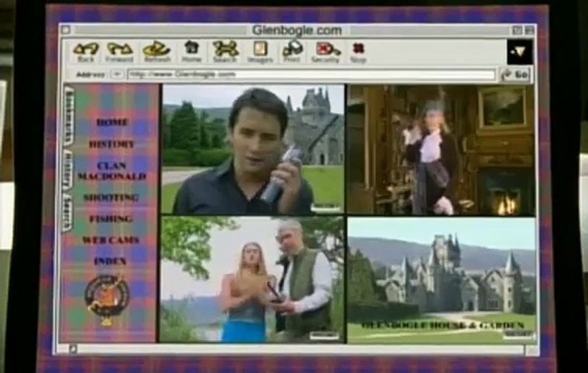Open the middle History vertical tab
The height and width of the screenshot is (373, 588).
point(67,170)
